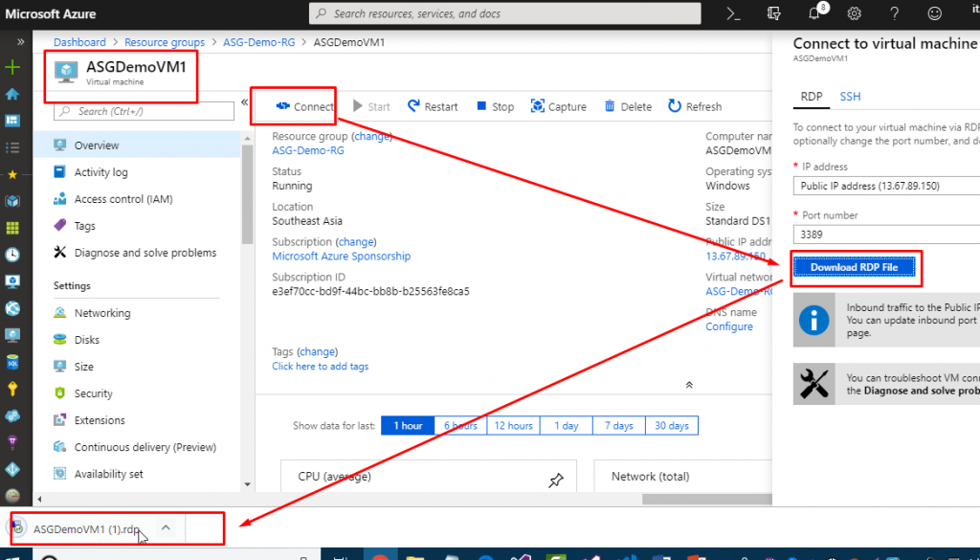980x560 pixels.
Task: Click inside the Port number field
Action: click(885, 235)
